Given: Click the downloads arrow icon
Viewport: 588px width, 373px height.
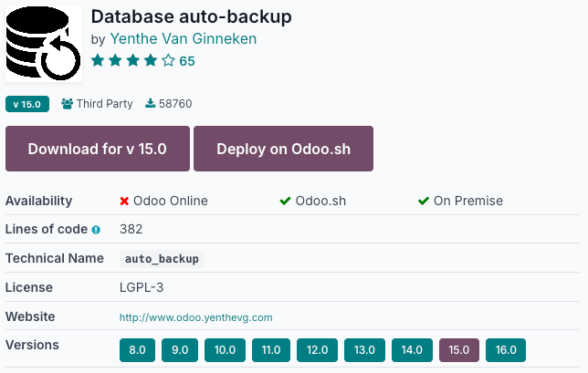Looking at the screenshot, I should tap(151, 103).
